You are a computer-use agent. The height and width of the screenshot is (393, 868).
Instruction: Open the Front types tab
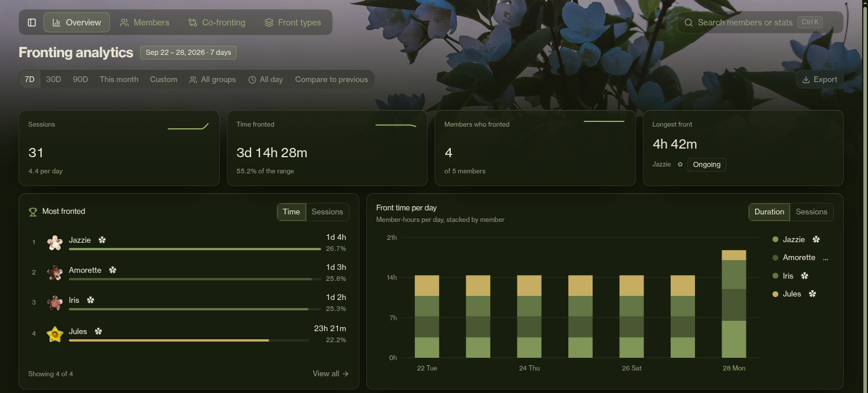pyautogui.click(x=293, y=23)
